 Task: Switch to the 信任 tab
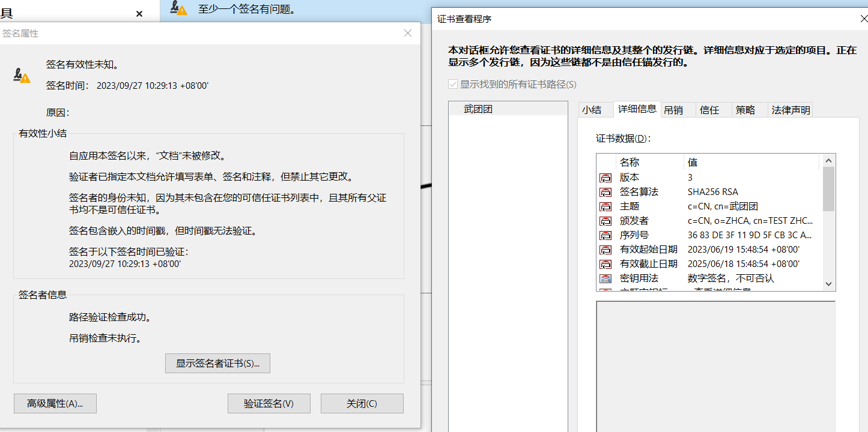coord(709,109)
